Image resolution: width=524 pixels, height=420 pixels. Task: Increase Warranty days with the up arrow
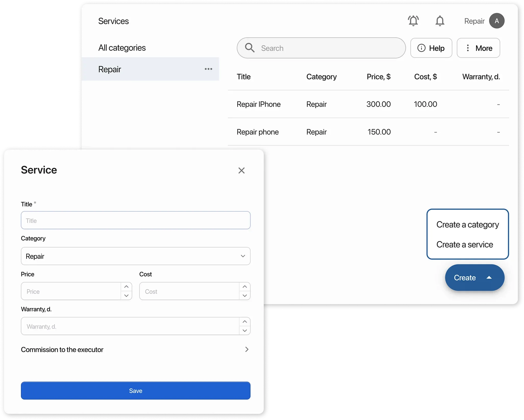[x=244, y=322]
